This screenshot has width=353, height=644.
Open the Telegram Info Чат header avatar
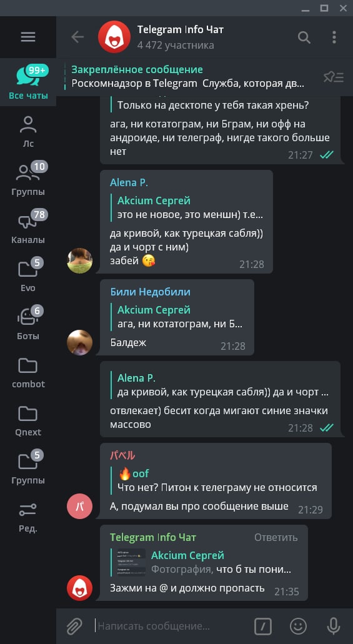(114, 37)
